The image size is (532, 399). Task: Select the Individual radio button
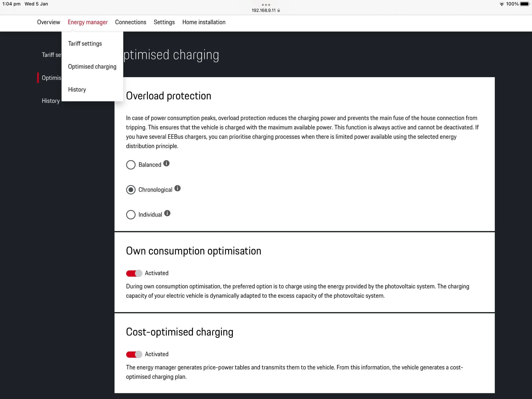(x=131, y=215)
